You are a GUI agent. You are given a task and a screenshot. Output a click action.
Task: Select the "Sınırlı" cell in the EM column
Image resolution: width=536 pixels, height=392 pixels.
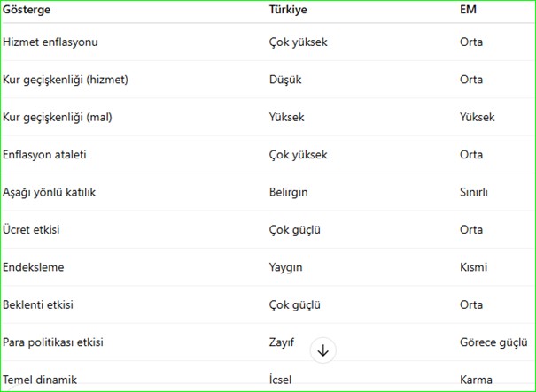click(x=474, y=192)
